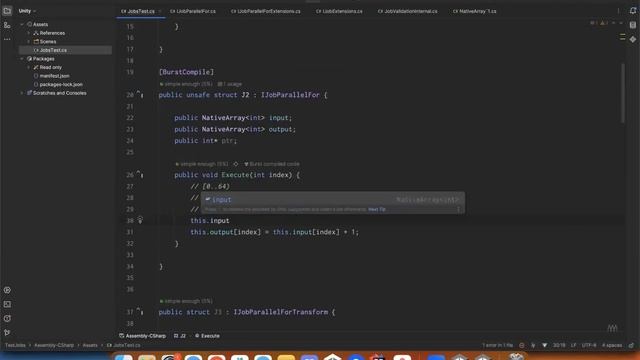Click the completion popup options dots
640x360 pixels.
click(x=458, y=209)
